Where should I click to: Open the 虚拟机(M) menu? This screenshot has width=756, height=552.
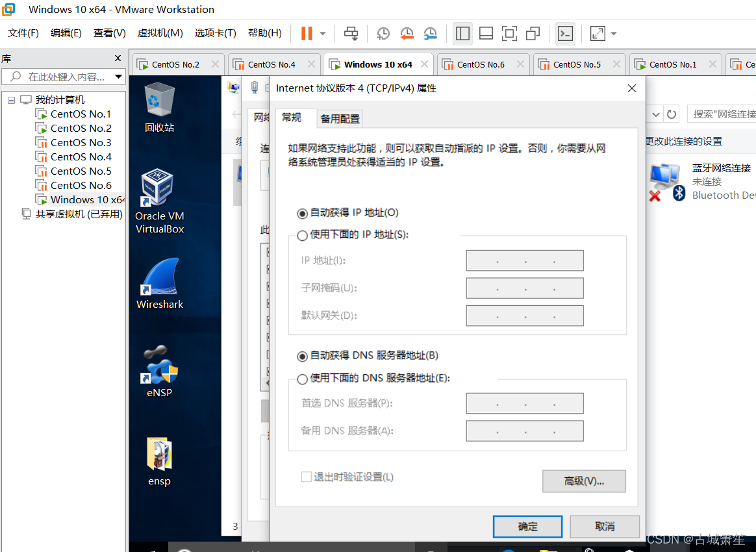tap(160, 33)
